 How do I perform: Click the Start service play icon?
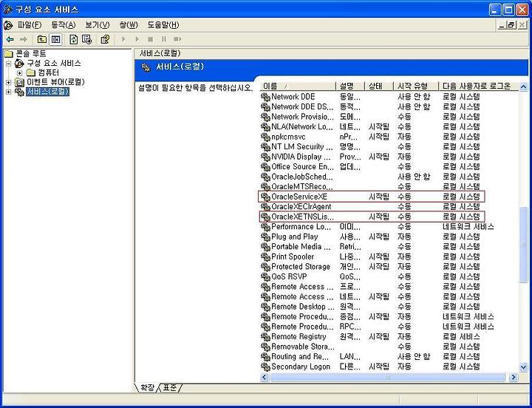pyautogui.click(x=123, y=39)
